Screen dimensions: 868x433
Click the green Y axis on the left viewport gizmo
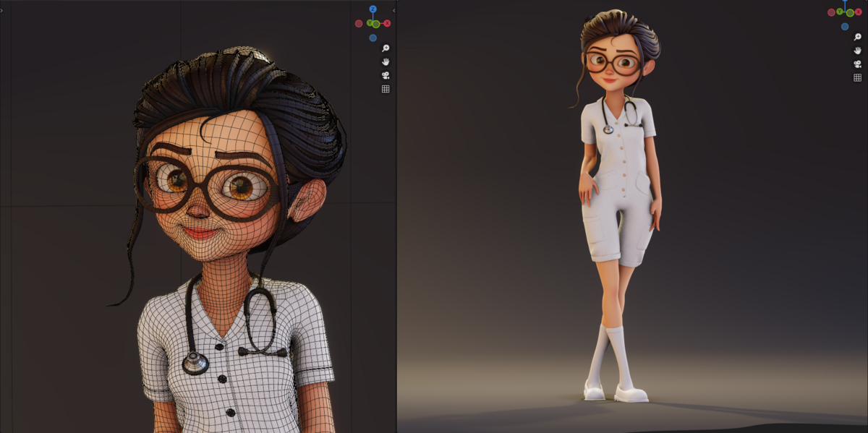(370, 23)
